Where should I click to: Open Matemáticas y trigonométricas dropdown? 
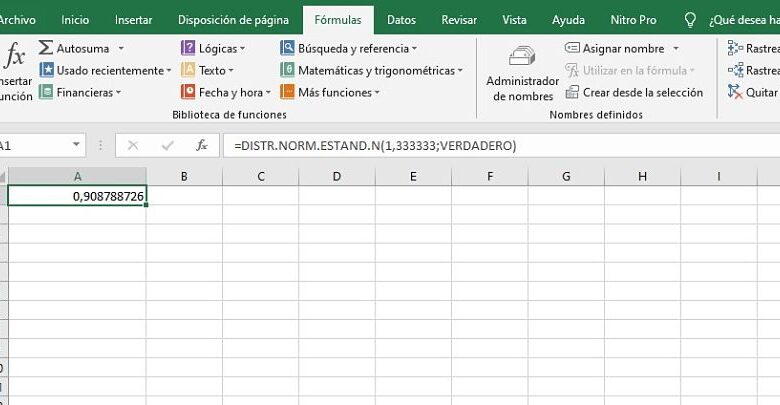click(460, 70)
